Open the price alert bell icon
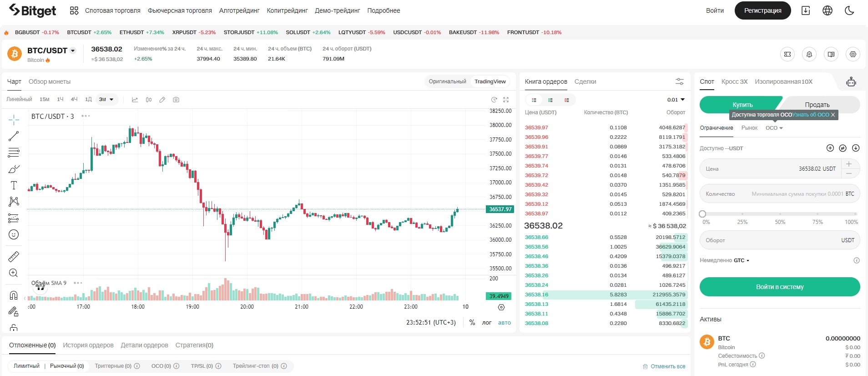This screenshot has width=868, height=376. [x=809, y=54]
